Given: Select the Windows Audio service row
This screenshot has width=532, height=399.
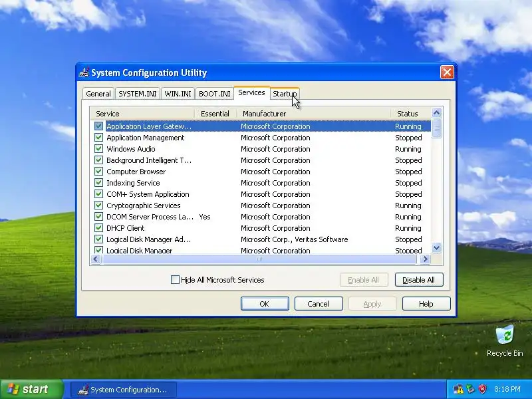Looking at the screenshot, I should [261, 148].
